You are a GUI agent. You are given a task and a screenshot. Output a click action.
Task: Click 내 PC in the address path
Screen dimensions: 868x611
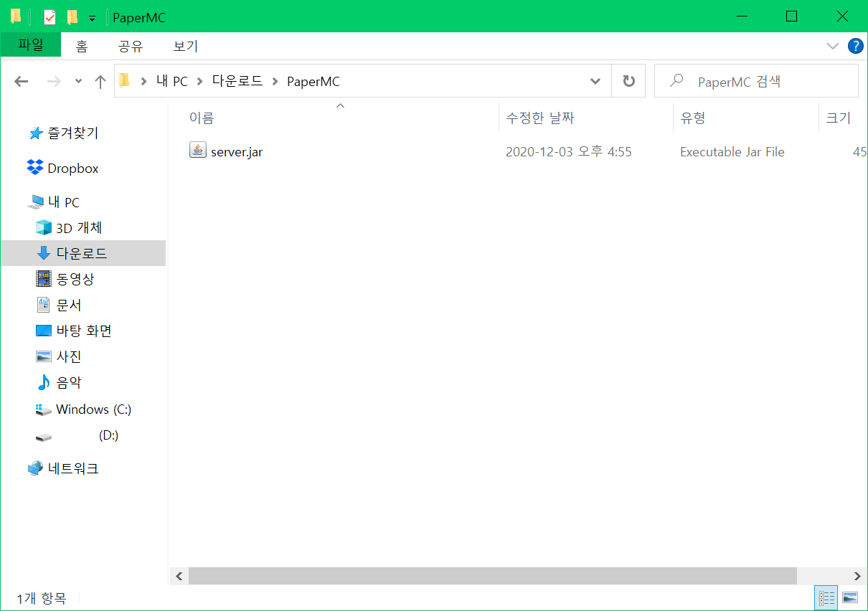[x=172, y=81]
